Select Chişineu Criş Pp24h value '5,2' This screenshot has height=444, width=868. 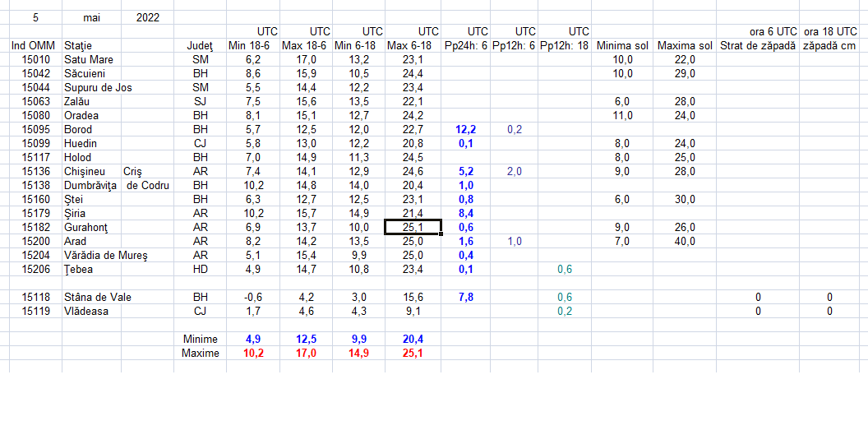click(x=465, y=172)
